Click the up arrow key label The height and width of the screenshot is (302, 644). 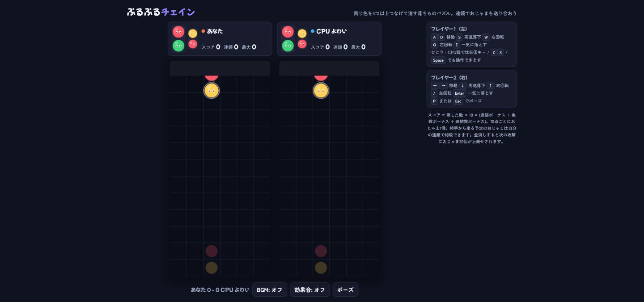(491, 85)
